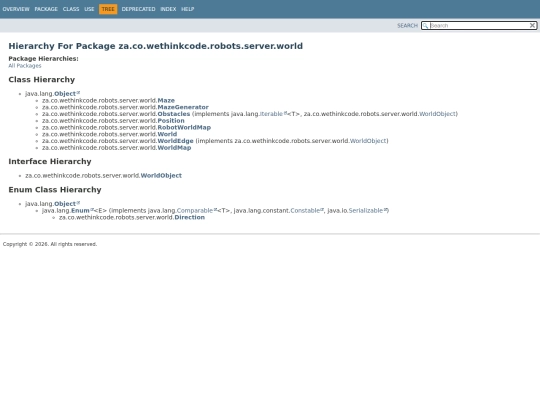
Task: Open the Position class link
Action: point(171,121)
